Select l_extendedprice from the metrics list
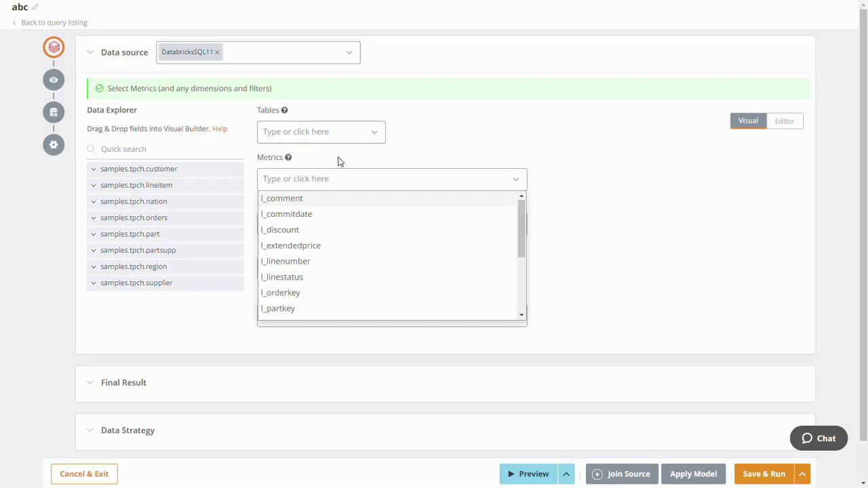This screenshot has width=868, height=488. coord(291,245)
